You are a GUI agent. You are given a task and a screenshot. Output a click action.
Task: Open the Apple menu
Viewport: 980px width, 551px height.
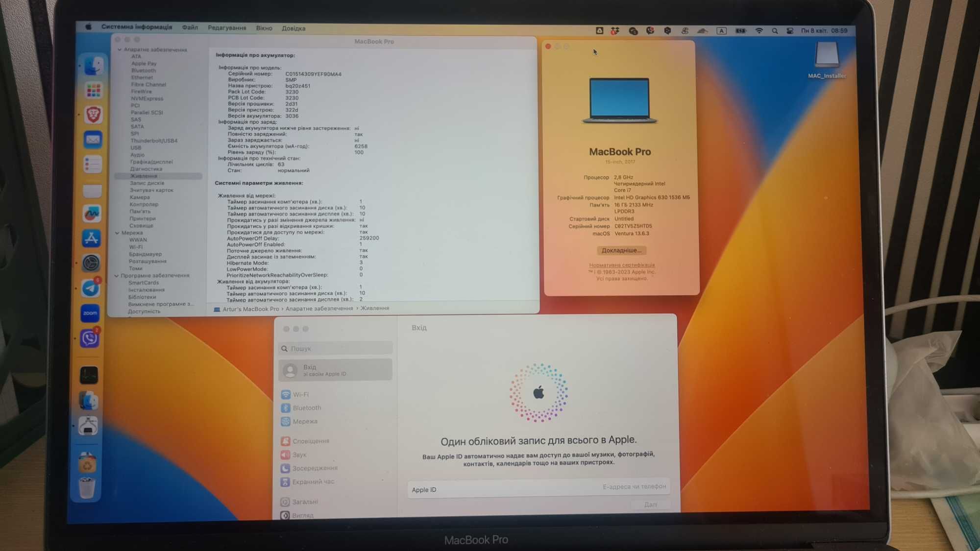tap(88, 27)
